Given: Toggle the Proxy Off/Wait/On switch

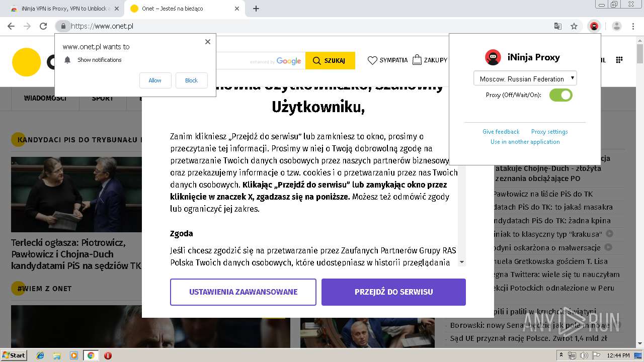Looking at the screenshot, I should pyautogui.click(x=561, y=95).
